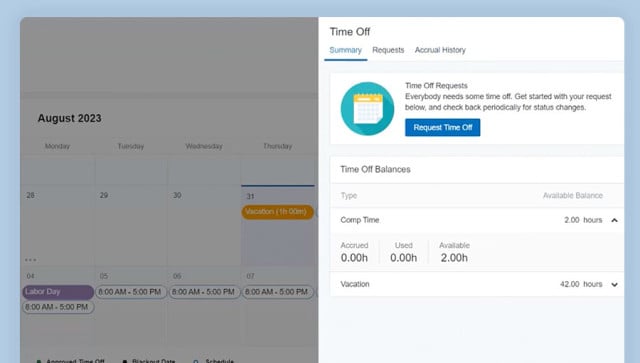
Task: Click the Request Time Off button
Action: 442,127
